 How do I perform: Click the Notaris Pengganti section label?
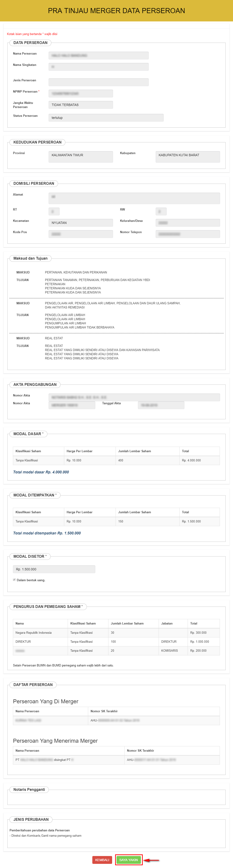[x=29, y=789]
